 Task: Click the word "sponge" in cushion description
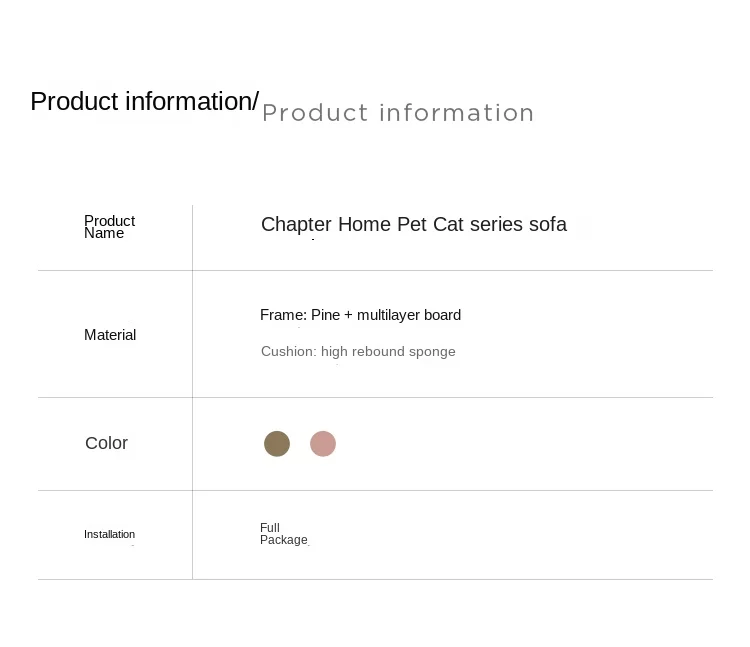(432, 351)
